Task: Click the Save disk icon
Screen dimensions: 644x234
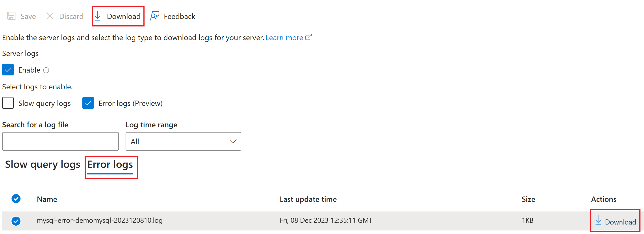Action: 11,16
